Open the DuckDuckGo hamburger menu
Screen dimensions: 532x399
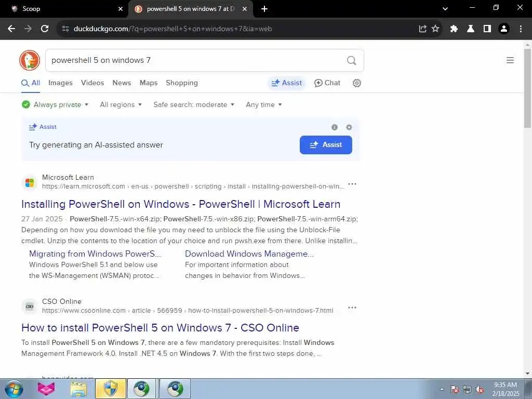point(510,60)
